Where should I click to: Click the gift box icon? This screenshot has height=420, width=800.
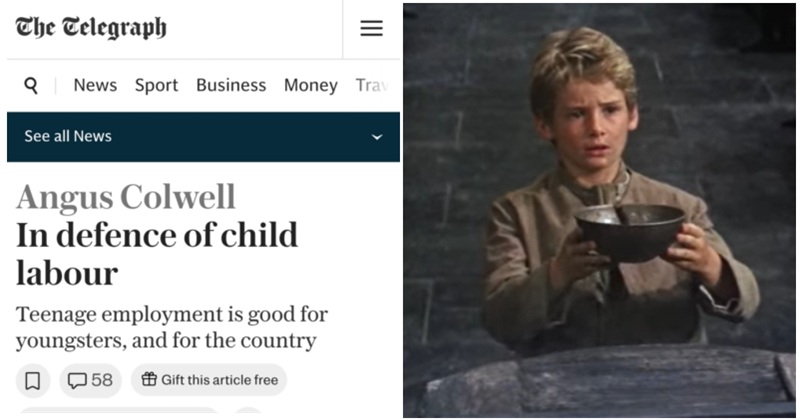(x=149, y=380)
